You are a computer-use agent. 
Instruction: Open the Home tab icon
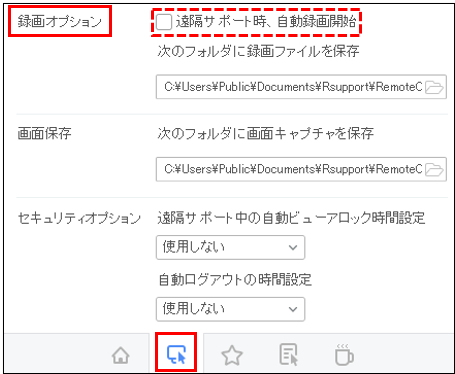pyautogui.click(x=121, y=355)
